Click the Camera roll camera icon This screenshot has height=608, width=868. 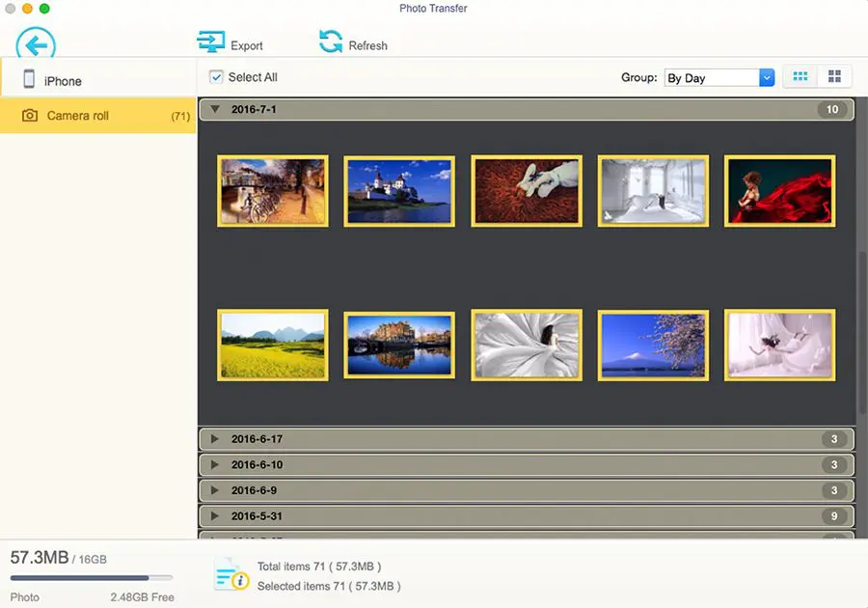pyautogui.click(x=30, y=116)
